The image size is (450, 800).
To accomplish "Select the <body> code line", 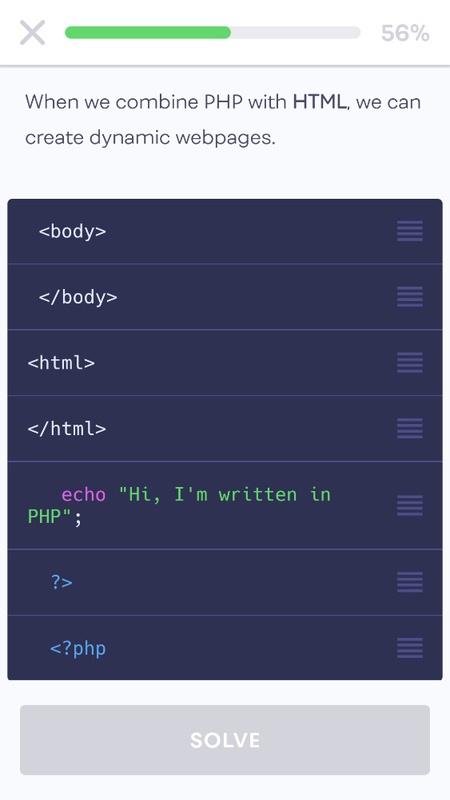I will coord(225,231).
